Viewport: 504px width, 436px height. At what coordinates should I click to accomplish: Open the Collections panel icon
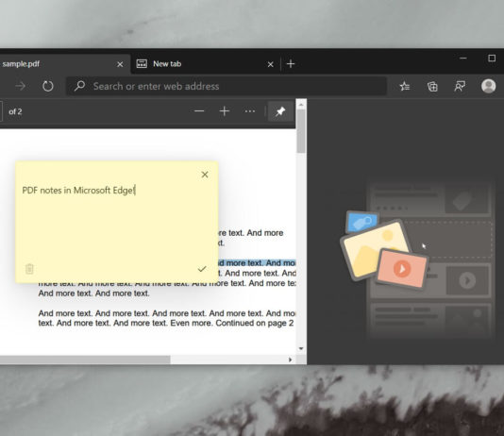click(432, 87)
